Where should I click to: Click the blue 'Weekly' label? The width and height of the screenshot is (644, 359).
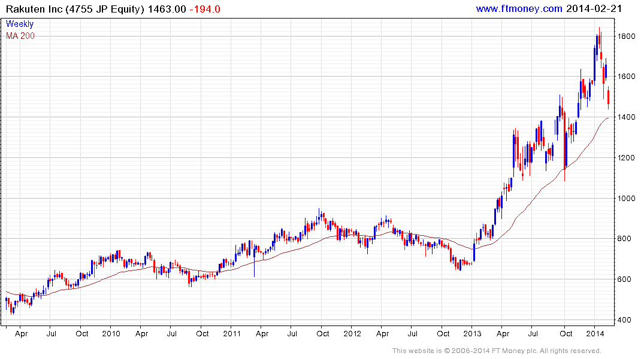(19, 24)
